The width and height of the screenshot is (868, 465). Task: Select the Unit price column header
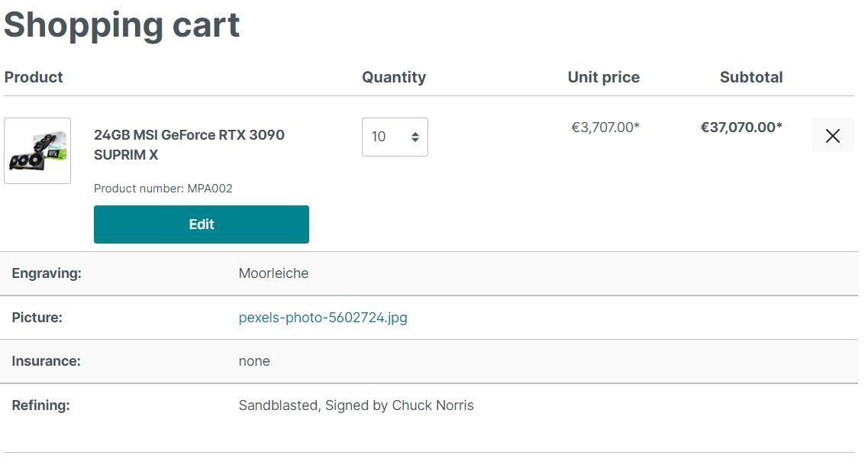pos(603,77)
